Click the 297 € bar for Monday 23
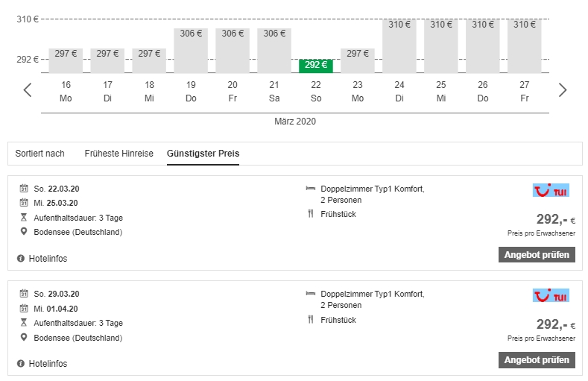Viewport: 588px width, 381px height. point(358,60)
